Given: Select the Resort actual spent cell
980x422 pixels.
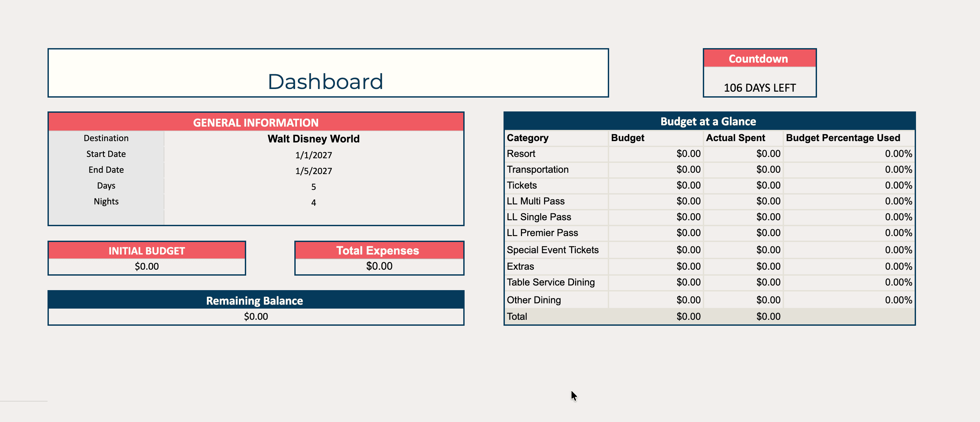Looking at the screenshot, I should [x=743, y=154].
